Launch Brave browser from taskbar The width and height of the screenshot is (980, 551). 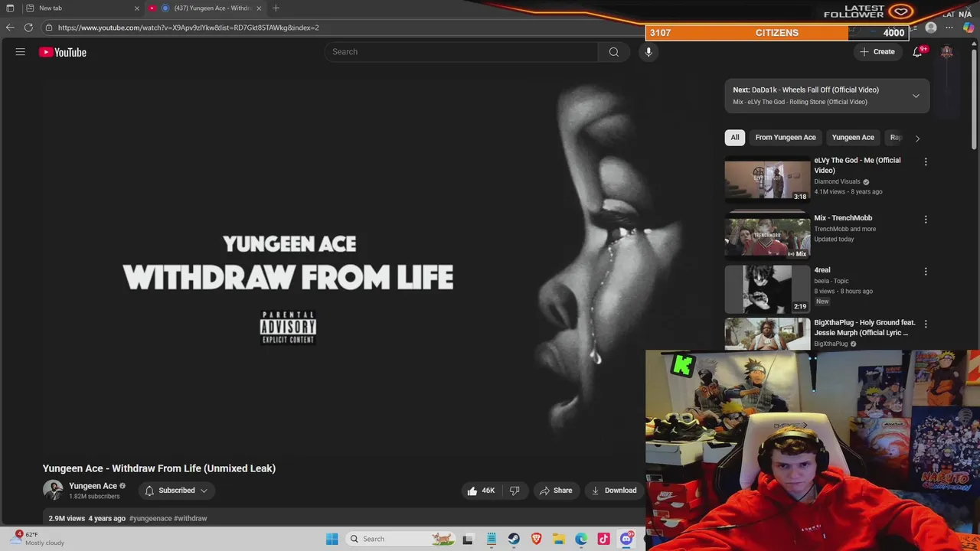[536, 539]
